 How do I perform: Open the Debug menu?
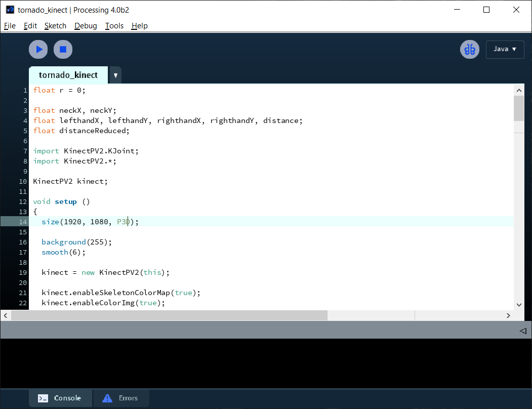pyautogui.click(x=86, y=25)
